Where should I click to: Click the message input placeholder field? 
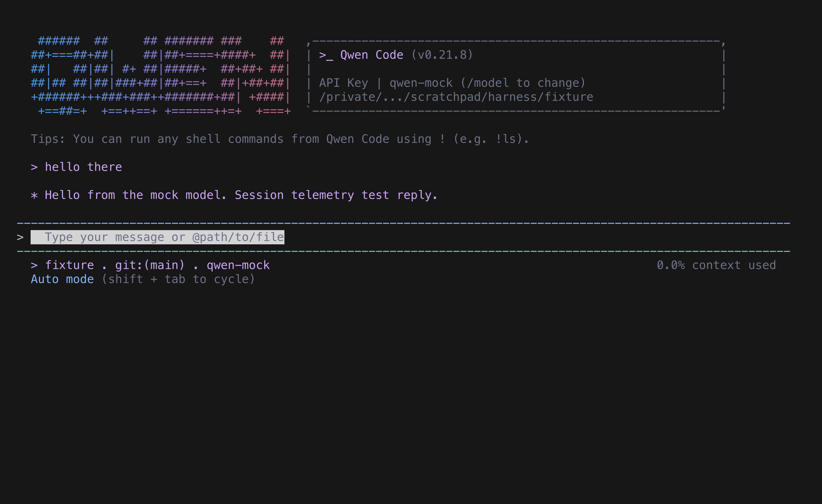point(158,237)
